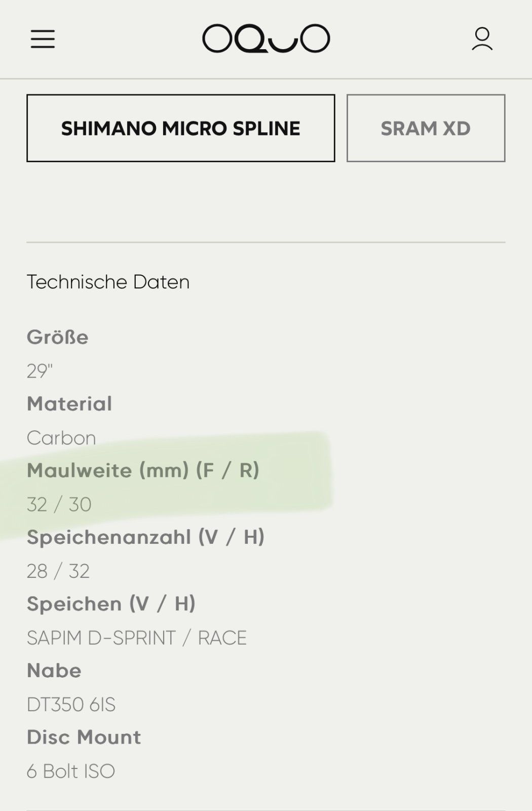This screenshot has width=532, height=811.
Task: Open the hamburger menu icon
Action: click(43, 39)
